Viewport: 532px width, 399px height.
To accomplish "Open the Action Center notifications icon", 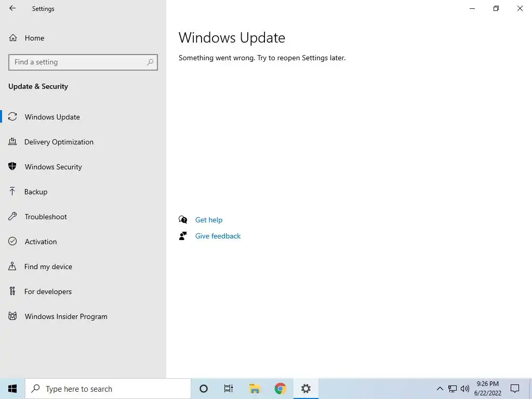I will [515, 389].
